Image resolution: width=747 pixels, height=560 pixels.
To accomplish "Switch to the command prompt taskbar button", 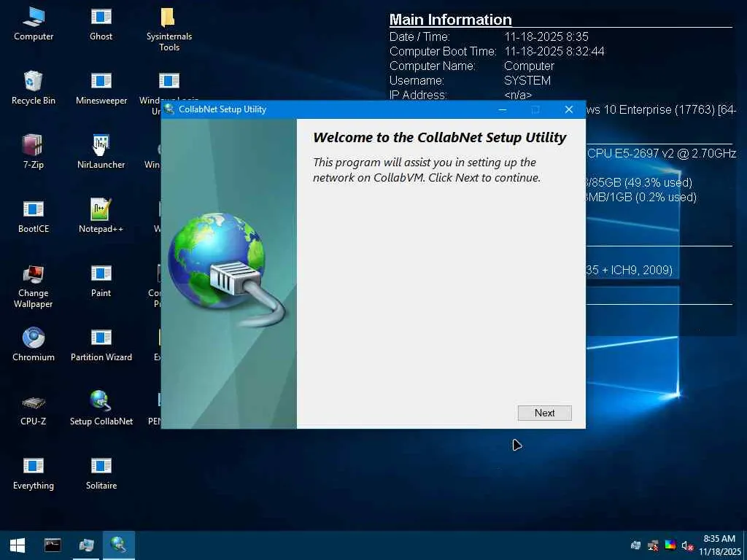I will coord(53,545).
